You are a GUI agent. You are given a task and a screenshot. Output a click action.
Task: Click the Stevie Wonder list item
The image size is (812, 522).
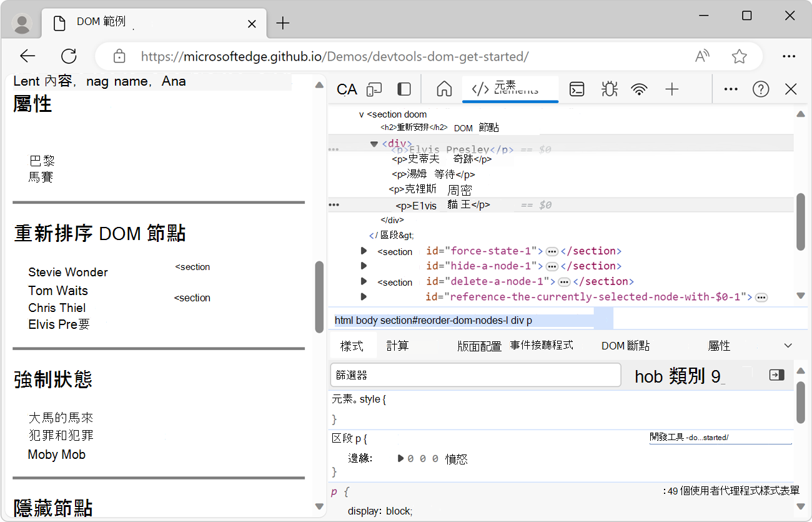(68, 272)
